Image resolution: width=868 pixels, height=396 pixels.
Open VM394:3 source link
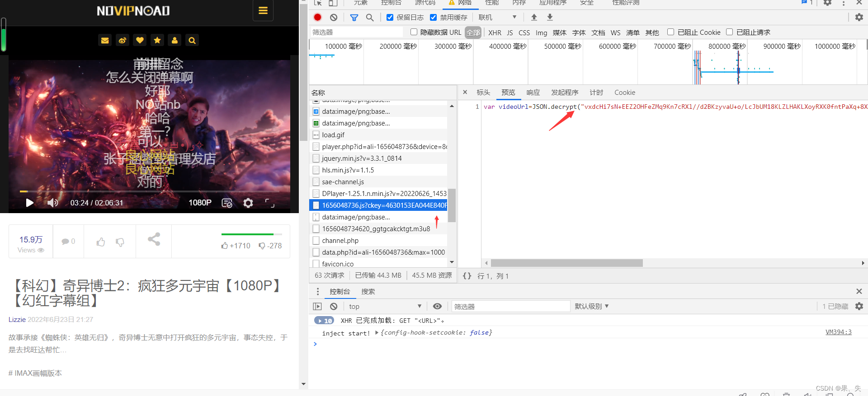click(x=839, y=332)
